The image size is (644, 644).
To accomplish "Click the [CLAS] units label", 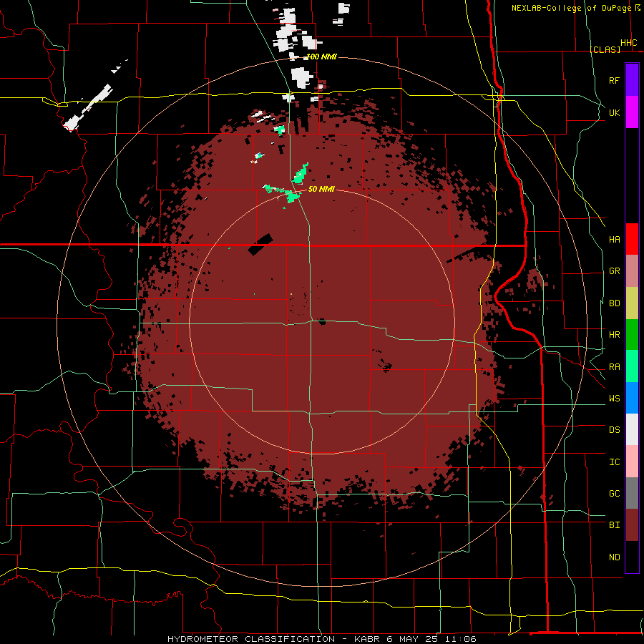I will (x=605, y=49).
